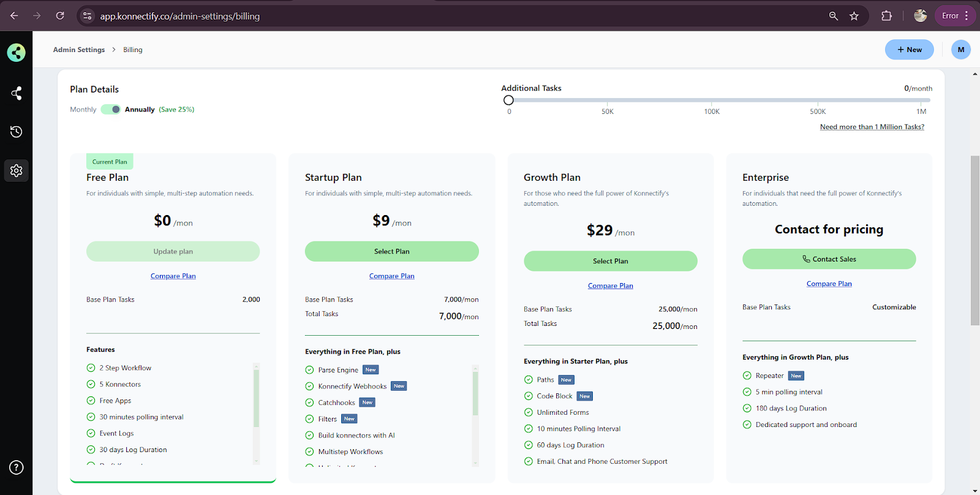
Task: Open the workflows share-node sidebar icon
Action: [17, 93]
